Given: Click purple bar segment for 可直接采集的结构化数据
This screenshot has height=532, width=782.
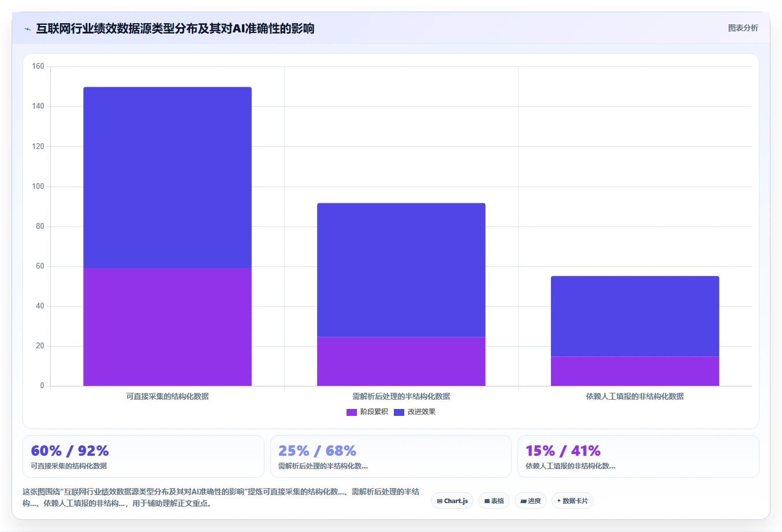Looking at the screenshot, I should [167, 327].
